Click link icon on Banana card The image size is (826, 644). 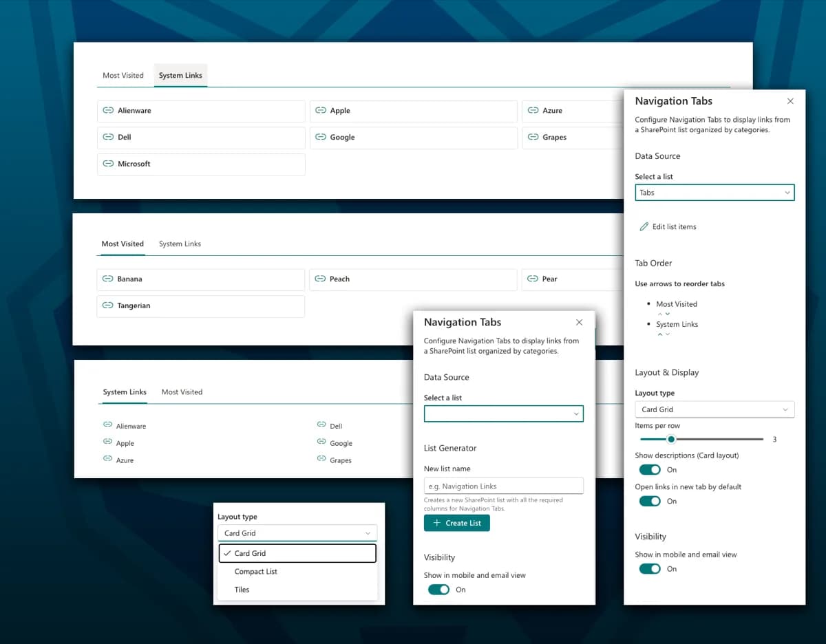click(x=107, y=279)
